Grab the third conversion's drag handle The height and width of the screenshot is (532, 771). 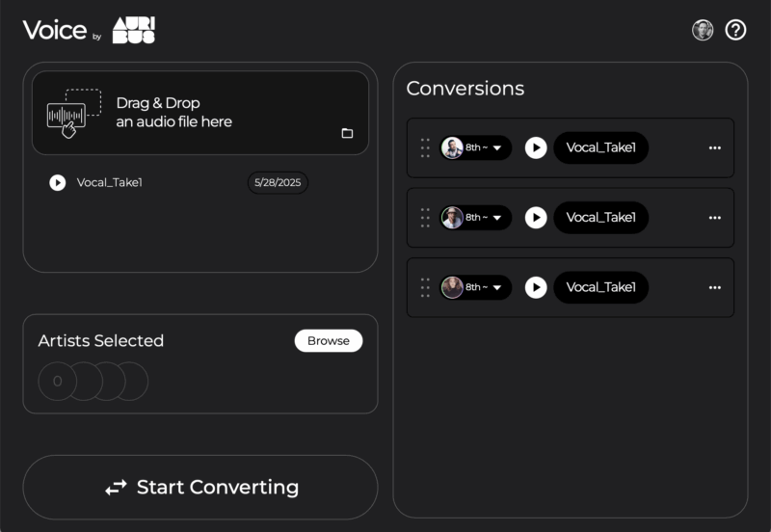pyautogui.click(x=425, y=287)
